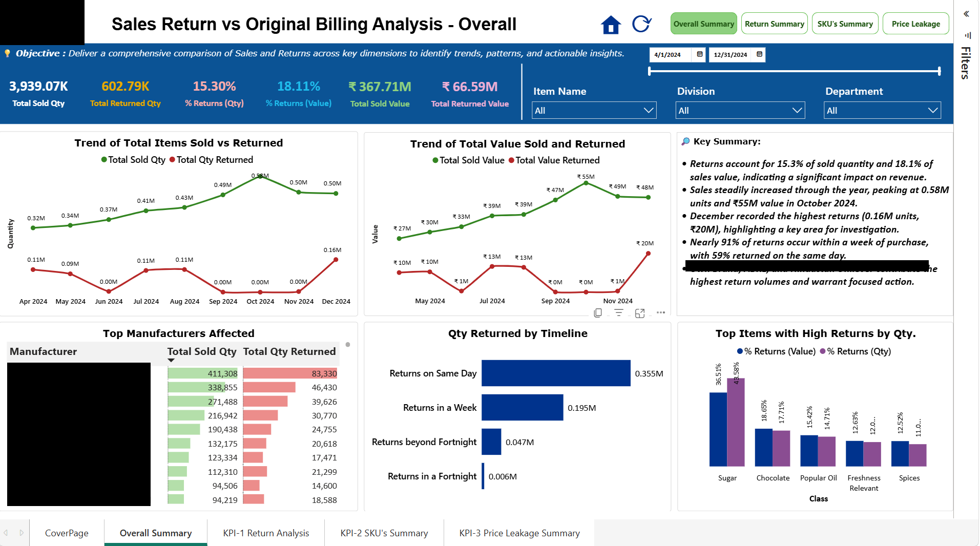
Task: Click the 3,939.07K Total Sold Qty card
Action: click(x=38, y=94)
